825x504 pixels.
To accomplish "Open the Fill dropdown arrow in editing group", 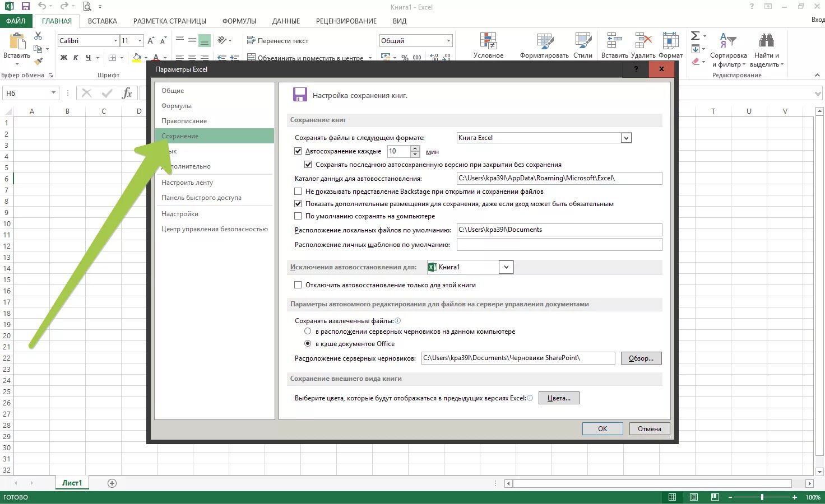I will tap(703, 49).
